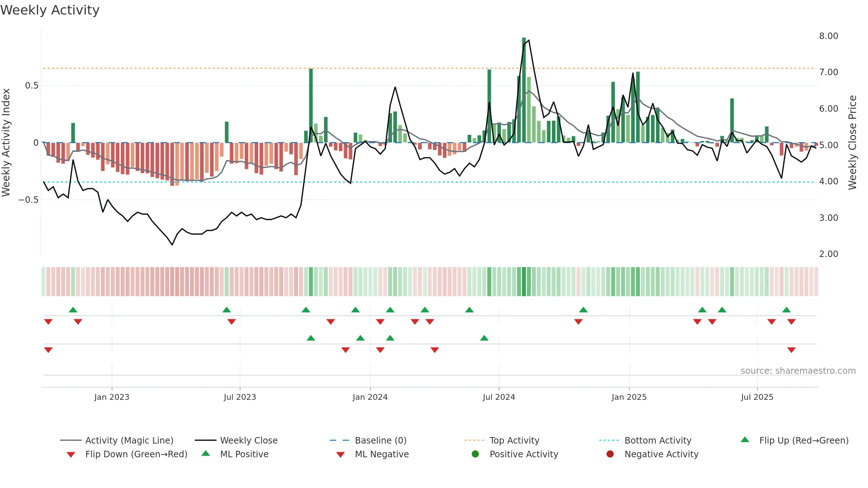This screenshot has width=868, height=488.
Task: Toggle the Top Activity legend entry
Action: tap(502, 440)
